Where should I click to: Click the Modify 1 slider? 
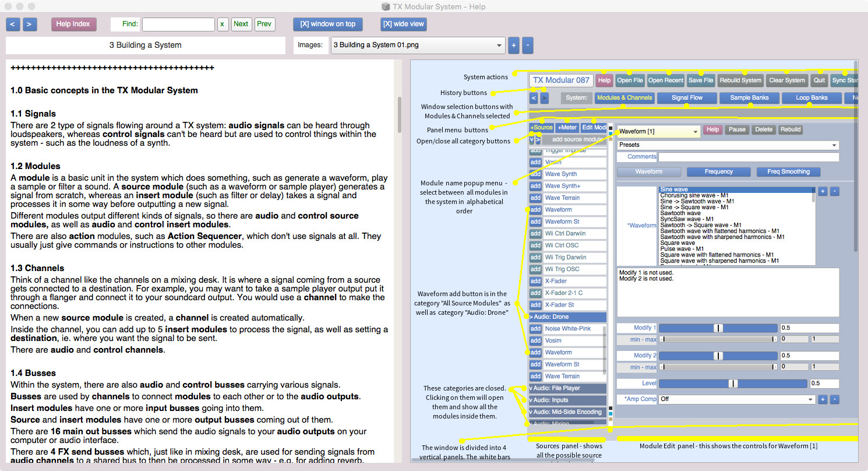coord(718,328)
